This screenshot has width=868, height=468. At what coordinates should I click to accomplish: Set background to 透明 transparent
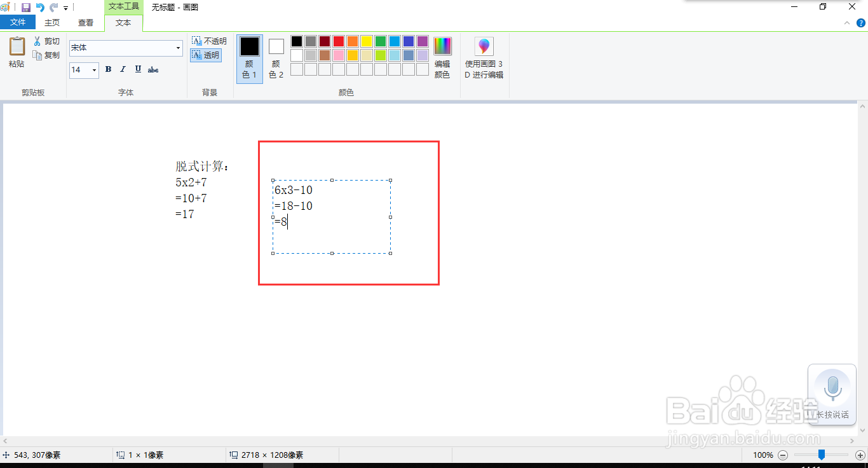click(206, 55)
